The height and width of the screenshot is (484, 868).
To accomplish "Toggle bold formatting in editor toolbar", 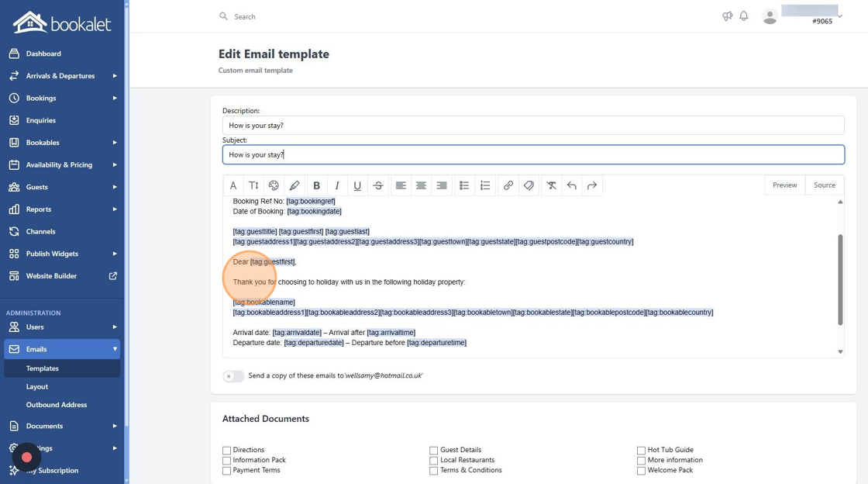I will (x=316, y=185).
